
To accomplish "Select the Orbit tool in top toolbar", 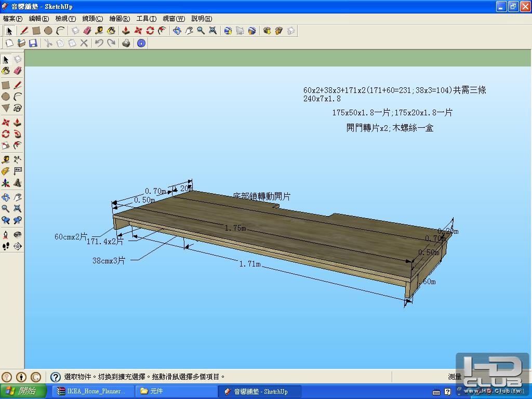I will (177, 31).
